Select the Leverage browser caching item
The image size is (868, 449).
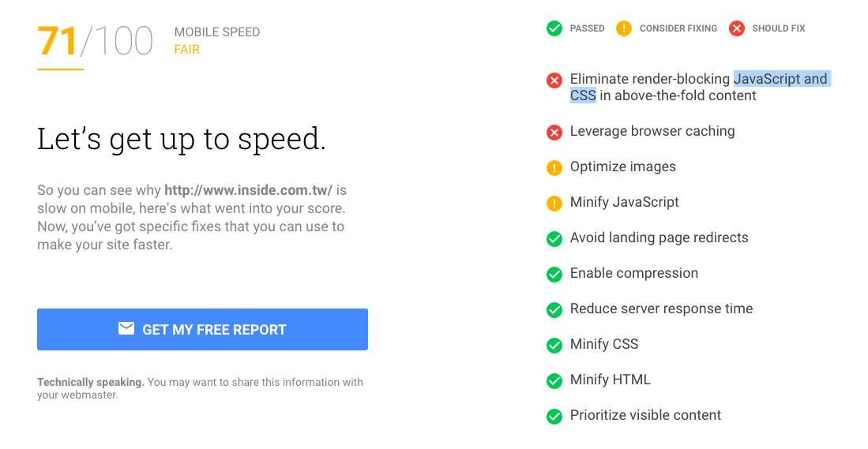652,131
